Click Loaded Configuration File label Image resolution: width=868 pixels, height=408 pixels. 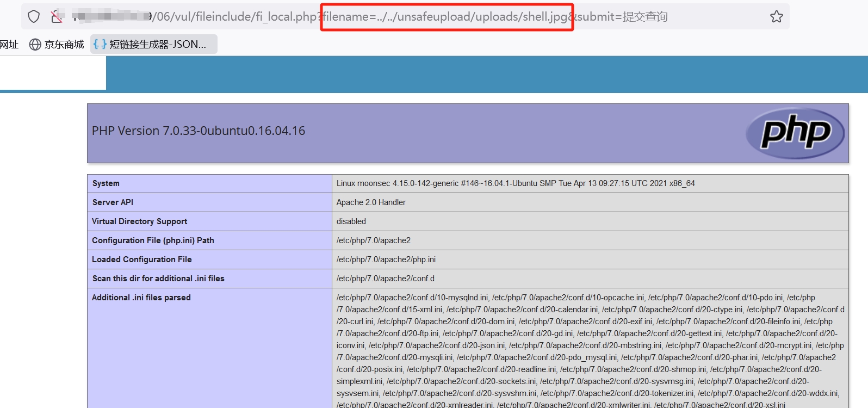pos(142,259)
